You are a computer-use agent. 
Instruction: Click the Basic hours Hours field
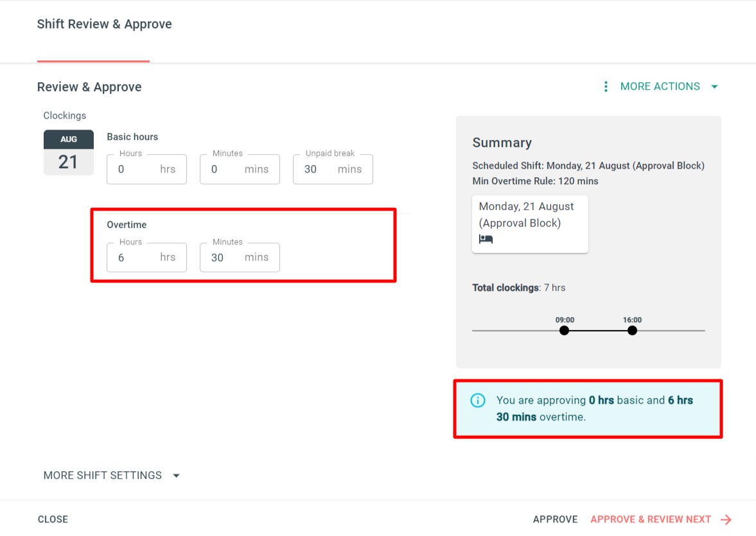137,169
